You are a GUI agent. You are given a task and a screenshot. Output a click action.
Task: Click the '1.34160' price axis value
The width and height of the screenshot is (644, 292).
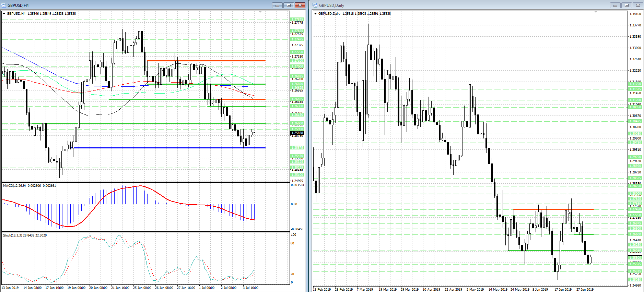[x=635, y=14]
